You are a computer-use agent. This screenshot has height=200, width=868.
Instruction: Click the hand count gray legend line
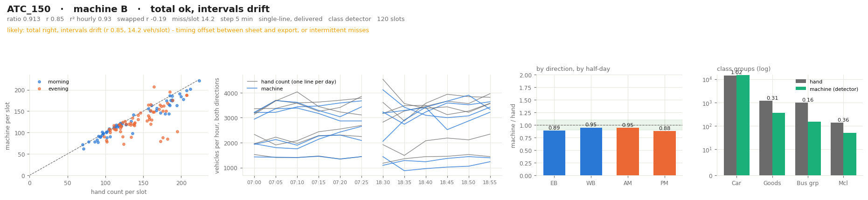tap(252, 82)
